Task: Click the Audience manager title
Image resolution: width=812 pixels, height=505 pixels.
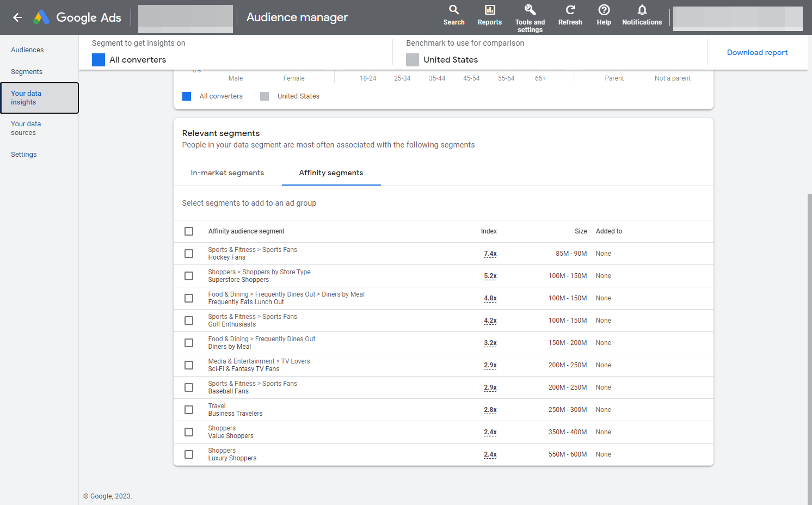Action: click(297, 17)
